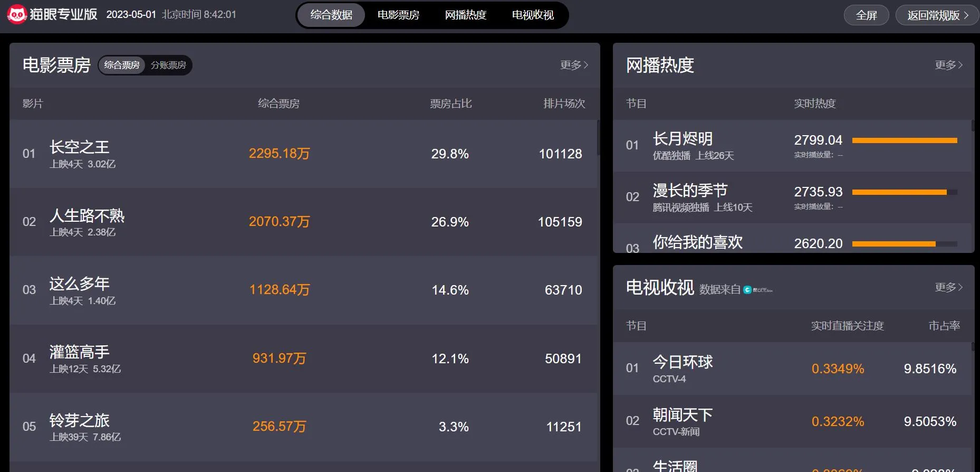Click 返回常规版 button
This screenshot has width=980, height=472.
pyautogui.click(x=937, y=15)
